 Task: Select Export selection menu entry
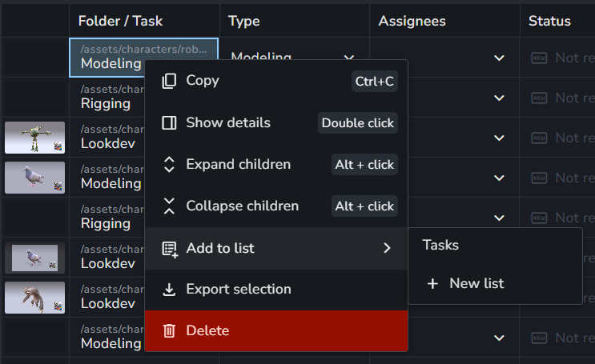276,290
